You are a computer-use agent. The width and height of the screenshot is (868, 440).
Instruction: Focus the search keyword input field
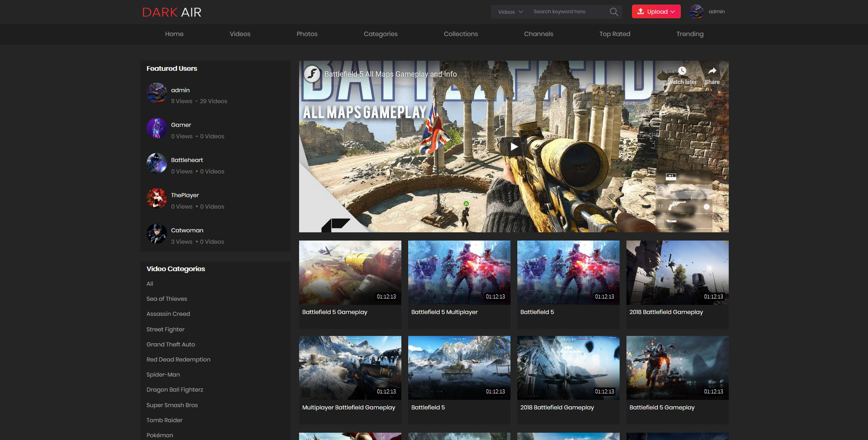coord(569,12)
